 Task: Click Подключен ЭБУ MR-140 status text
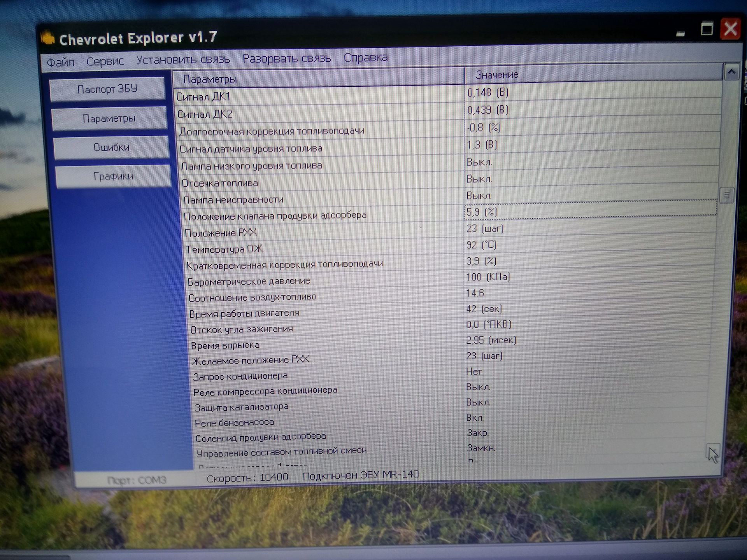point(361,475)
